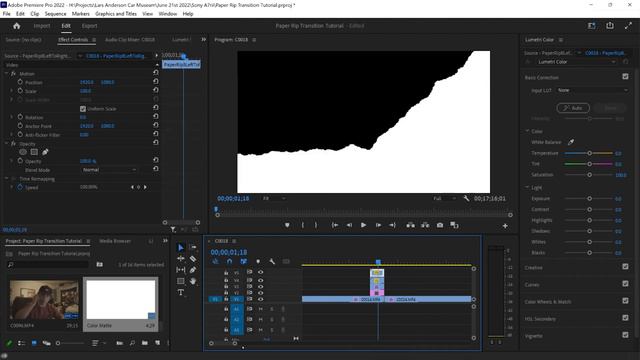Select the Color Matte thumbnail
This screenshot has width=640, height=360.
coord(121,300)
